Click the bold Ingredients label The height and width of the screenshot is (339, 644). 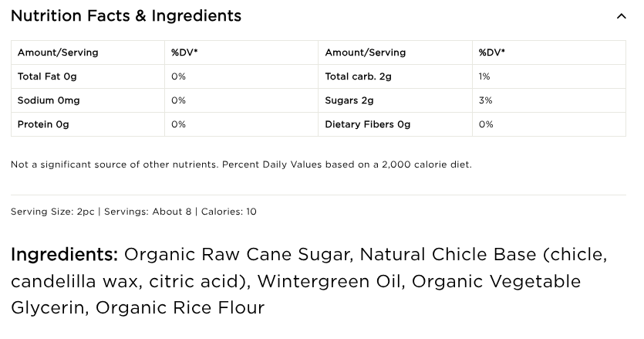[x=64, y=255]
